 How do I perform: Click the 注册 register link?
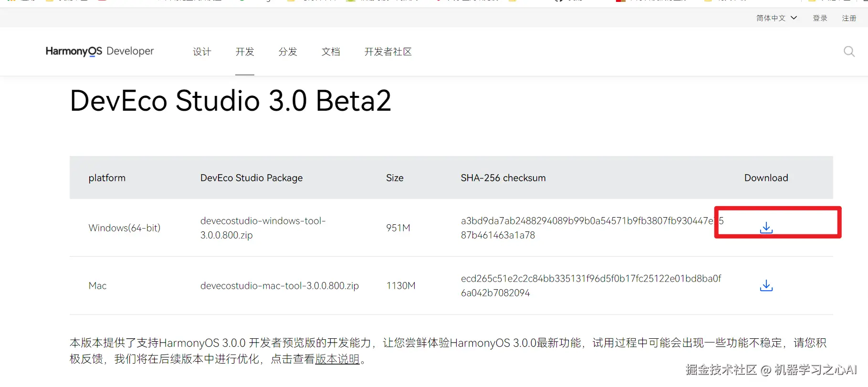tap(849, 18)
